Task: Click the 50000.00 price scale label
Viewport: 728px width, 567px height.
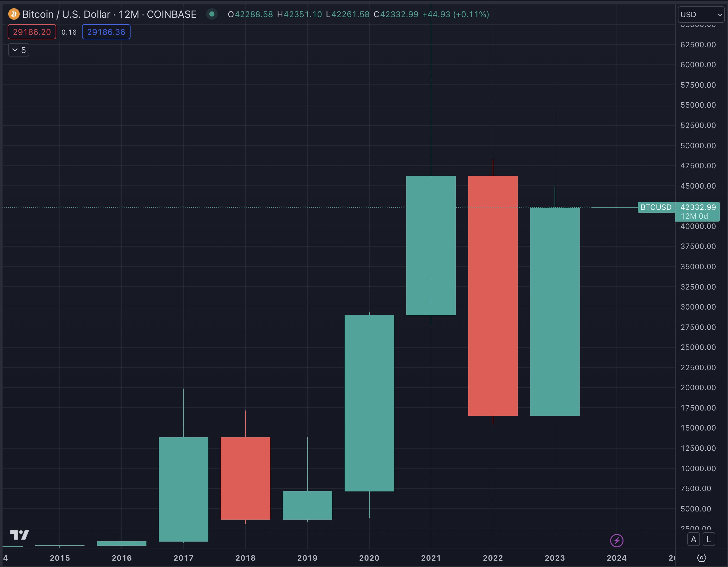Action: click(x=698, y=146)
